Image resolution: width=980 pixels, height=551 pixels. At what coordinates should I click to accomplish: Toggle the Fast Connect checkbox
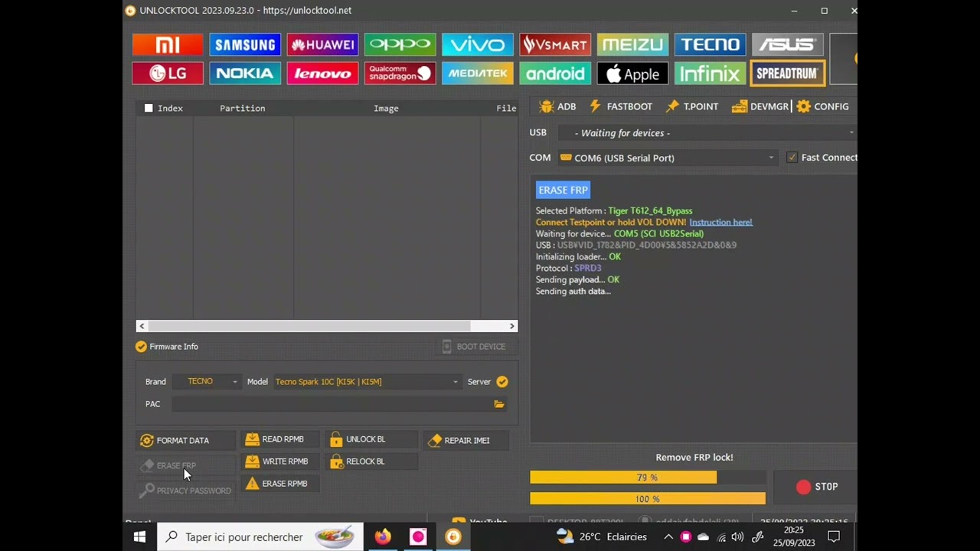792,158
